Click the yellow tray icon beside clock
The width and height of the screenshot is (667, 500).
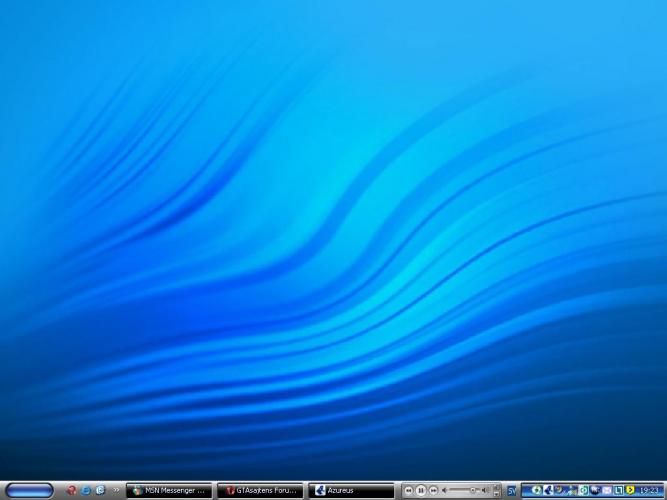[x=630, y=490]
